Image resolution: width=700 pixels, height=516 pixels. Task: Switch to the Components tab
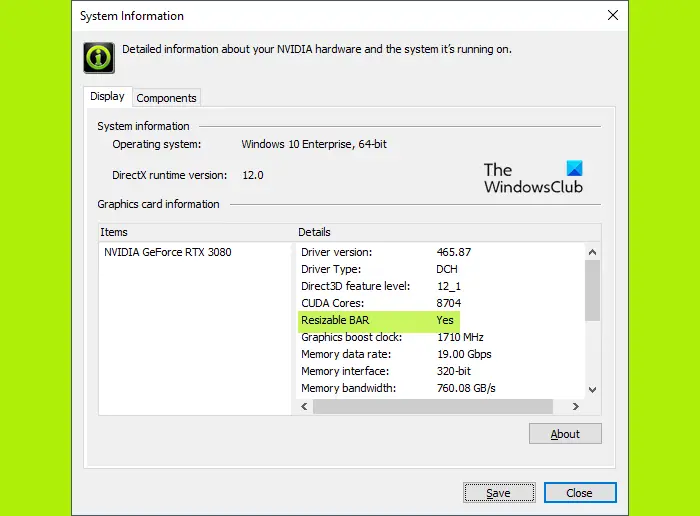coord(166,98)
